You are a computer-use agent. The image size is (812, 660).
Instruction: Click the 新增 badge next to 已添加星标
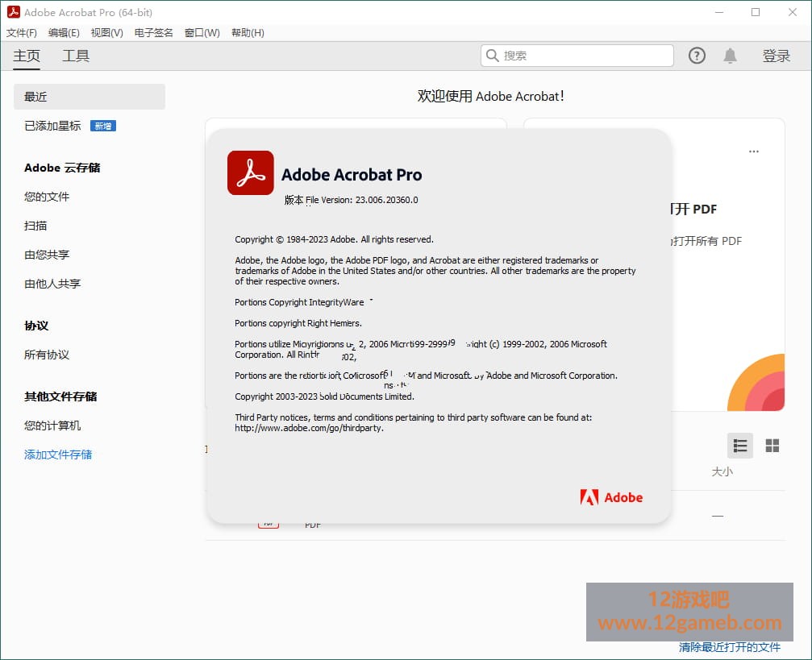pyautogui.click(x=103, y=126)
